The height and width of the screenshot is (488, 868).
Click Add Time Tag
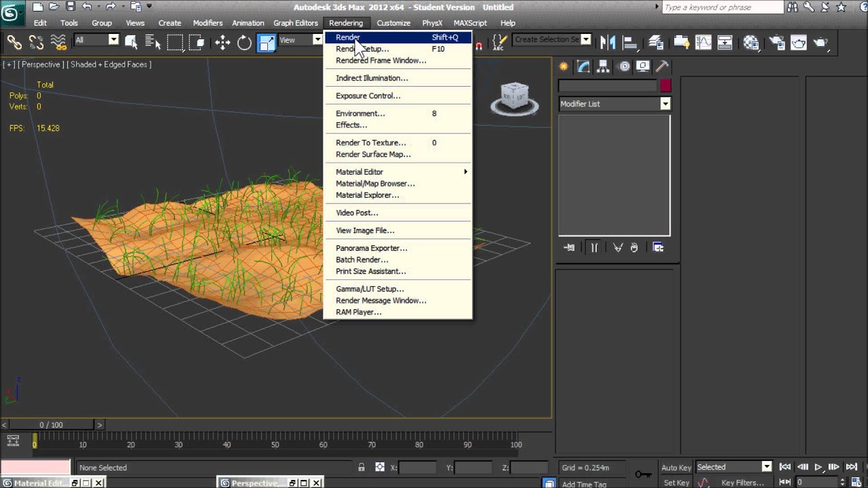tap(584, 484)
